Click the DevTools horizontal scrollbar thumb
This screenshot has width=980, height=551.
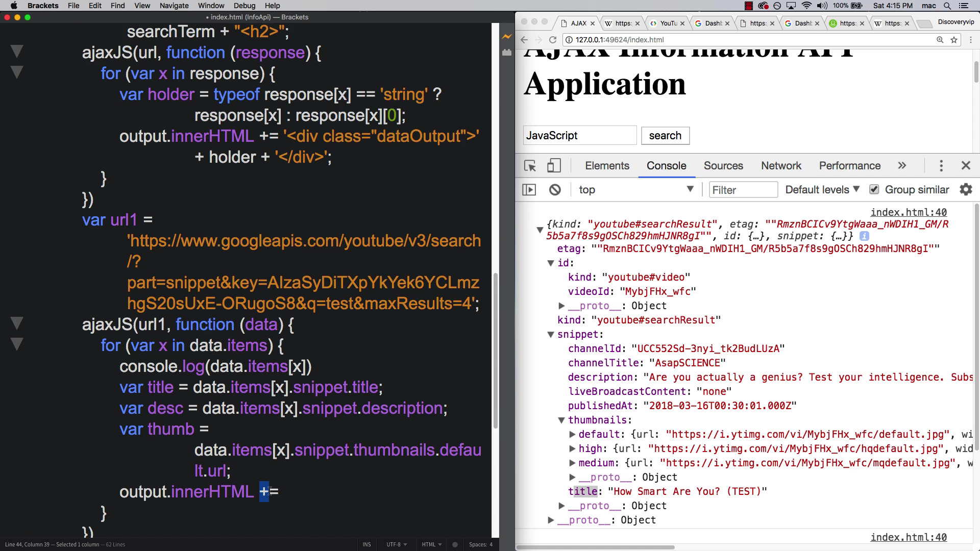[x=595, y=547]
